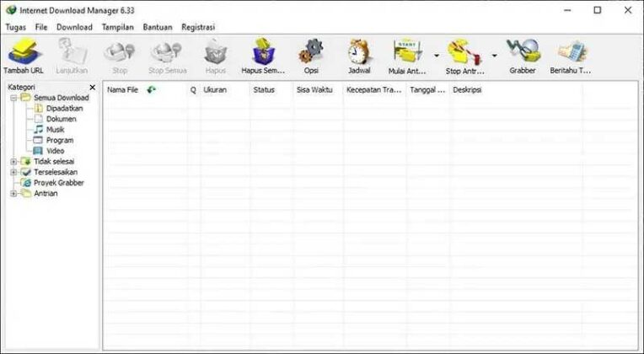Select the Video category
Image resolution: width=644 pixels, height=354 pixels.
pos(55,151)
